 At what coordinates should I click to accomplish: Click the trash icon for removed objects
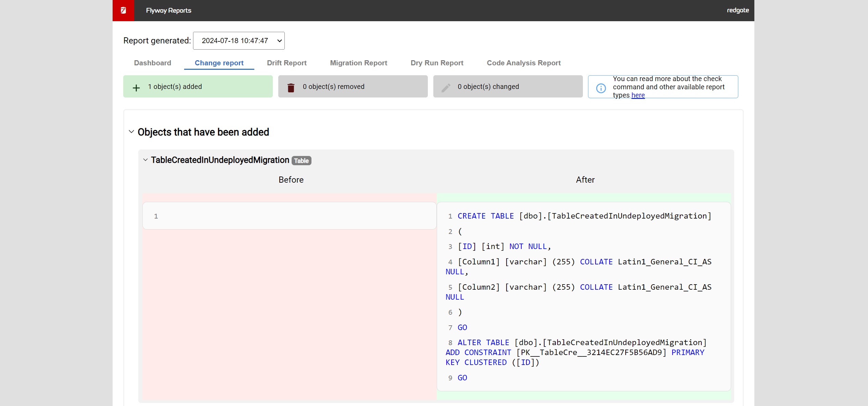coord(291,88)
